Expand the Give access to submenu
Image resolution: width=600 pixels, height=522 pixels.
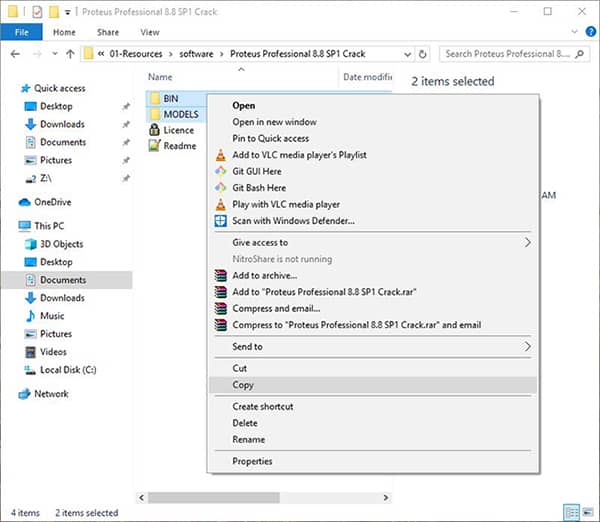click(527, 243)
